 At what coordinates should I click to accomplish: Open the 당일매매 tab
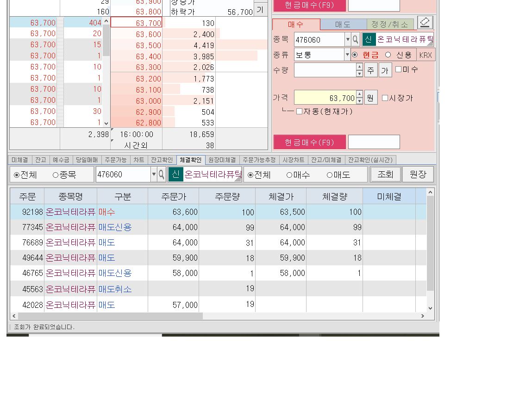[x=87, y=160]
